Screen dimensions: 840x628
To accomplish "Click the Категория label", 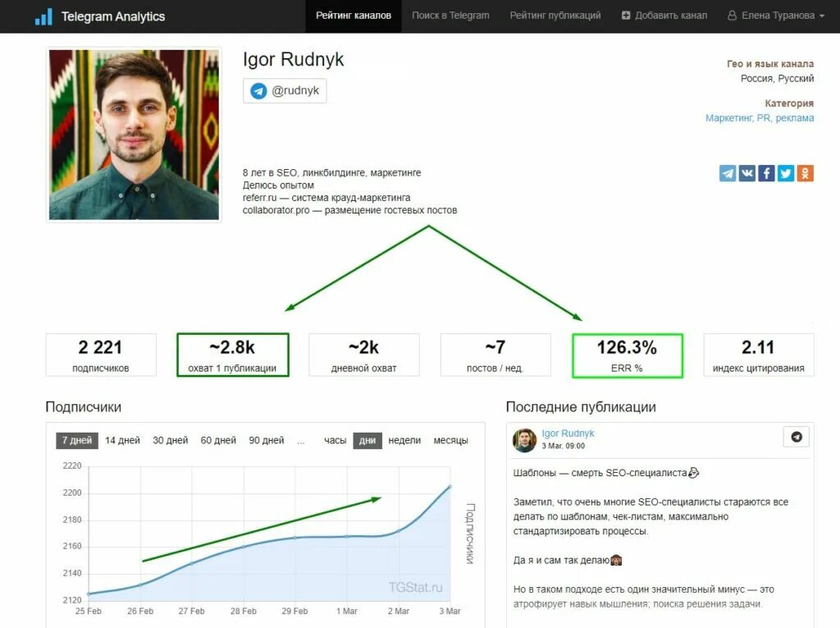I will point(789,103).
